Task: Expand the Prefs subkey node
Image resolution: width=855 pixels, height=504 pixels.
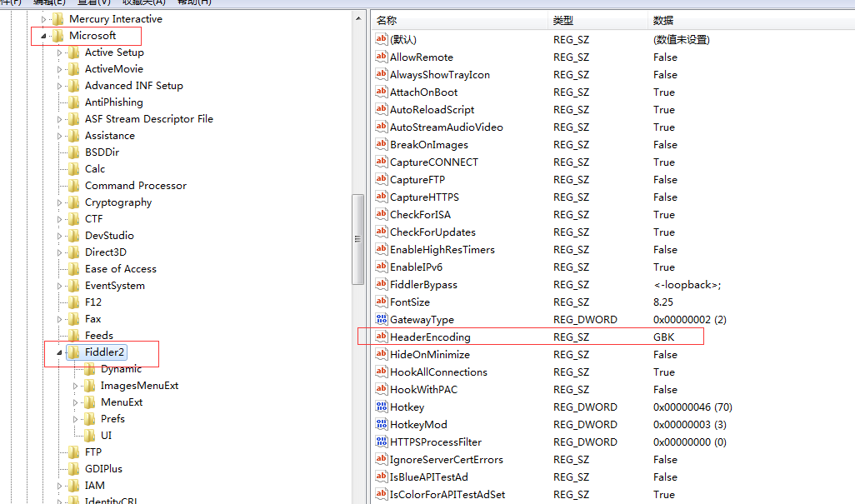Action: 75,420
